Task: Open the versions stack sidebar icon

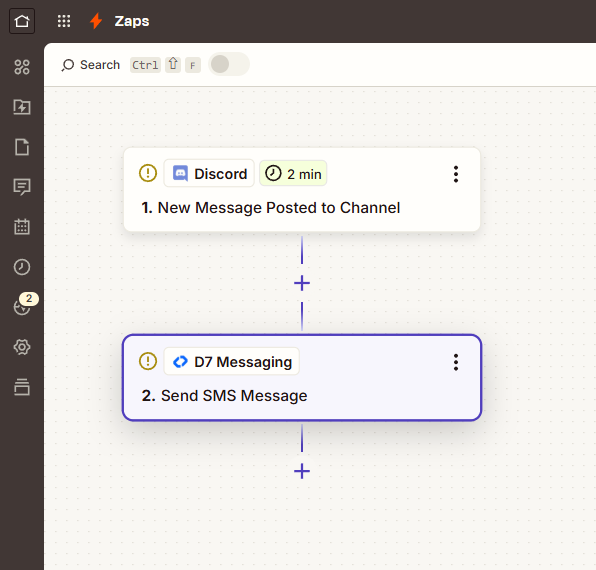Action: click(x=22, y=387)
